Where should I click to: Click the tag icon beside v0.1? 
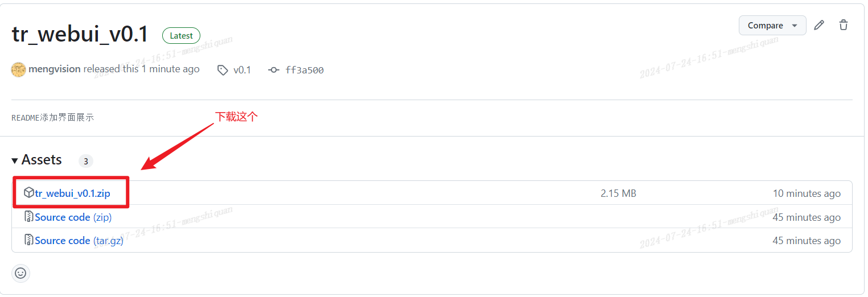tap(223, 70)
